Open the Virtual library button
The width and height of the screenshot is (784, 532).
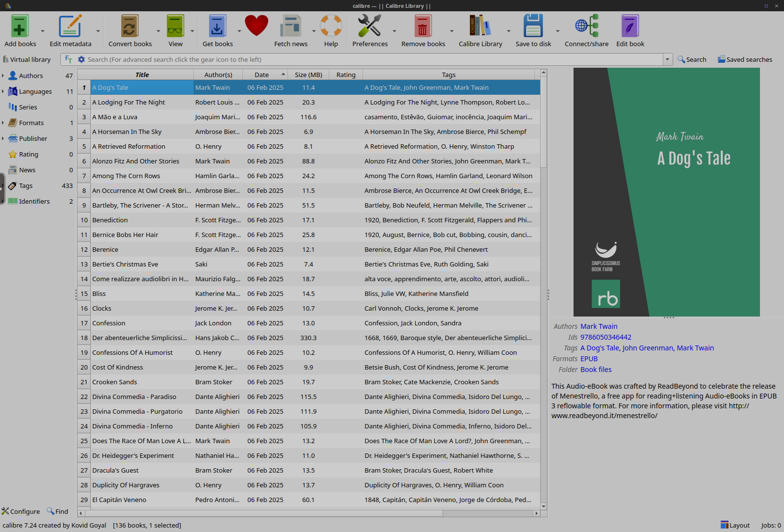pos(27,59)
